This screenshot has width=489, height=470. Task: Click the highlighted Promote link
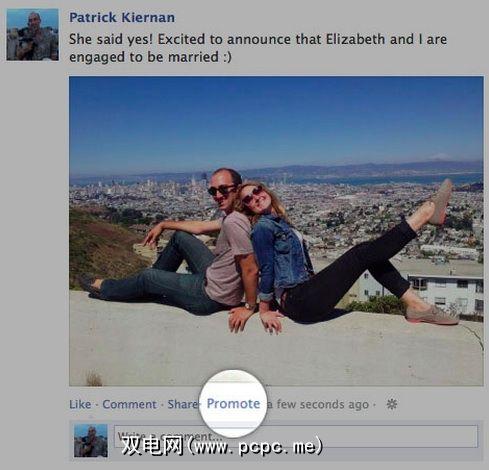233,404
